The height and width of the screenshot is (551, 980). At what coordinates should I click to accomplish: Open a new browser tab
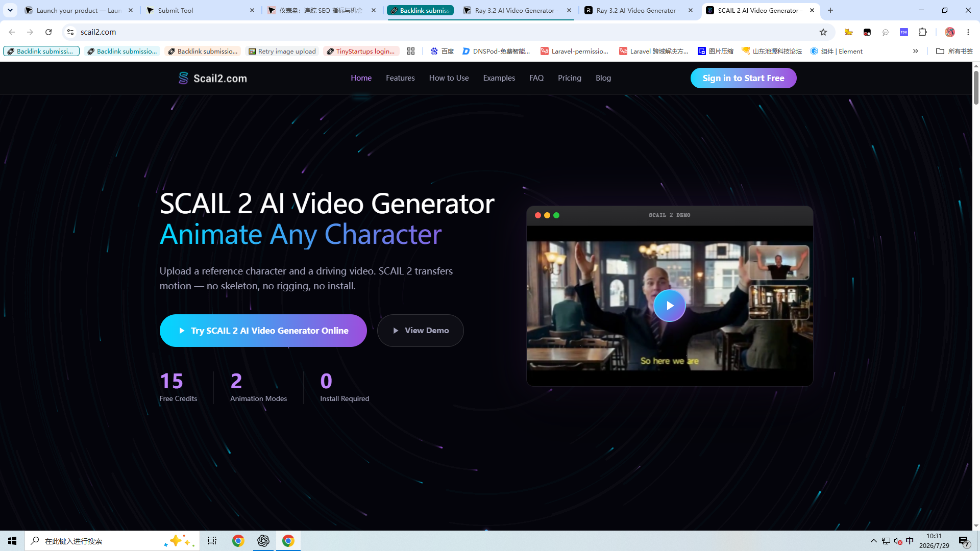(x=830, y=10)
